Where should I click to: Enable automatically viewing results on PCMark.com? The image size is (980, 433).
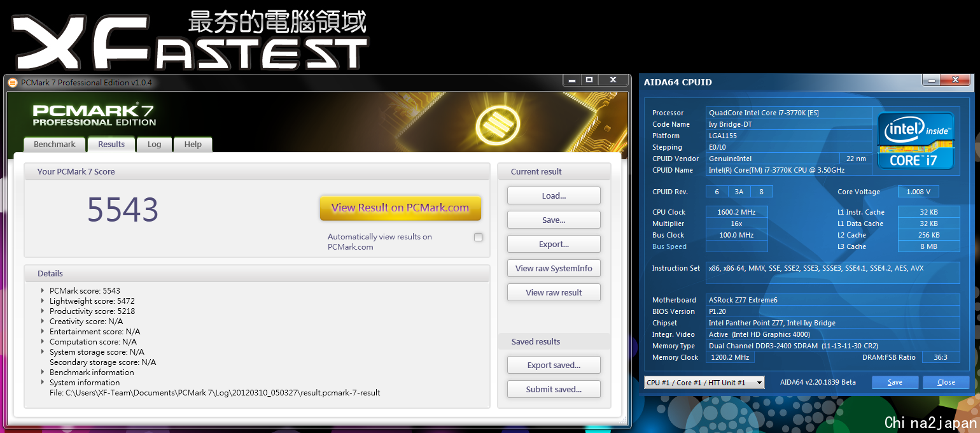[478, 238]
